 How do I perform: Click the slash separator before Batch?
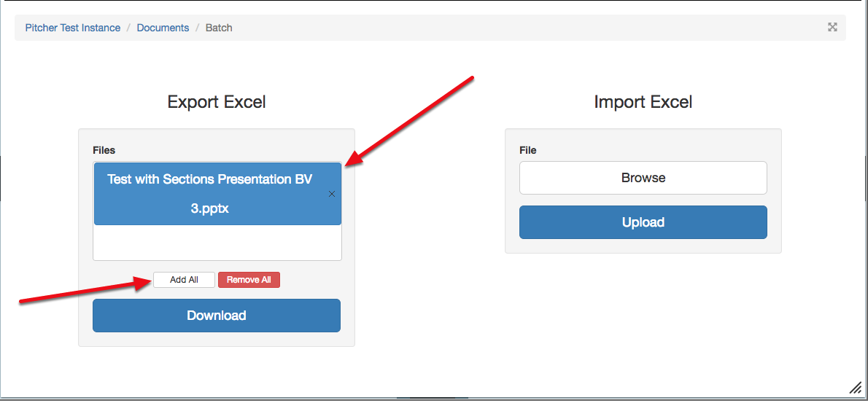point(197,28)
